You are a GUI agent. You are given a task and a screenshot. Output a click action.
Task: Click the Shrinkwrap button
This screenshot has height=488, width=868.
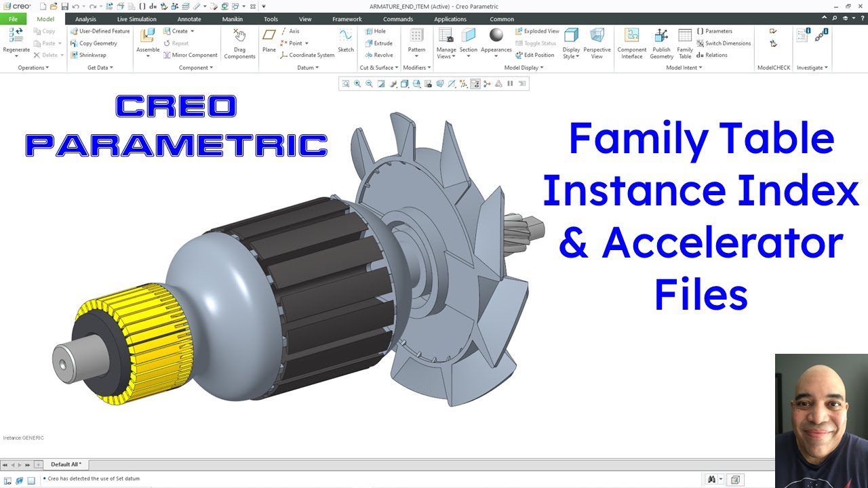(88, 56)
